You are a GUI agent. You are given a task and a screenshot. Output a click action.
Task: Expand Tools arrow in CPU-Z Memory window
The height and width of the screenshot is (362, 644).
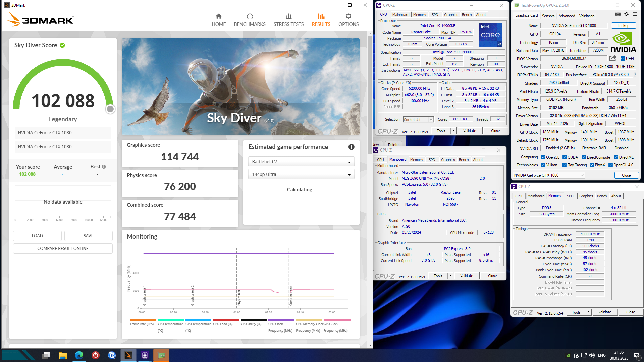coord(588,312)
